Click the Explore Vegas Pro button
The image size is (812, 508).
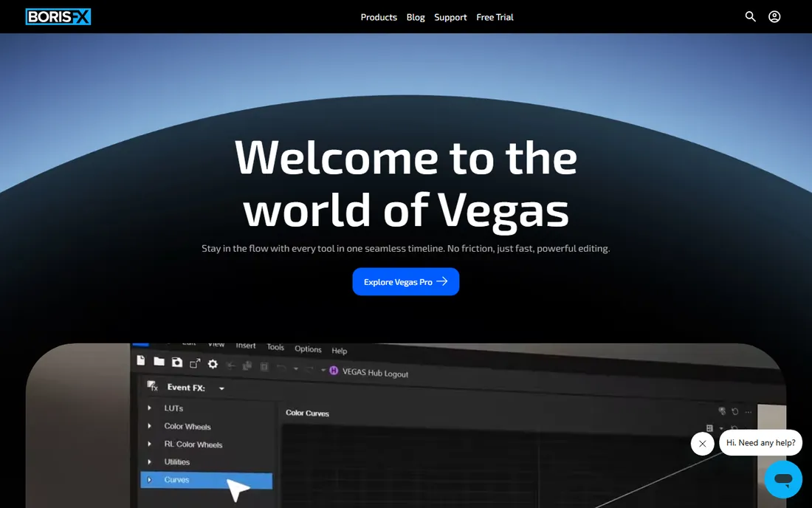[x=405, y=282]
